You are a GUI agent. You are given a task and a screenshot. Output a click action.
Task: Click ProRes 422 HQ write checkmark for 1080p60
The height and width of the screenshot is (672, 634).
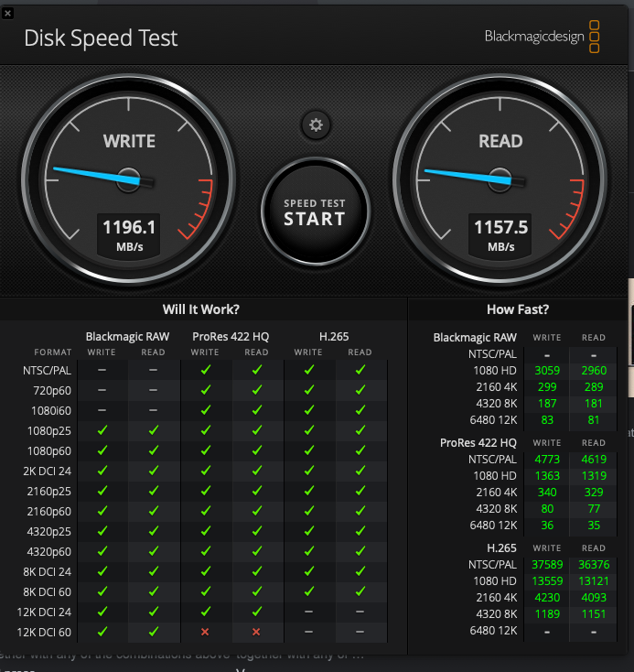(206, 450)
